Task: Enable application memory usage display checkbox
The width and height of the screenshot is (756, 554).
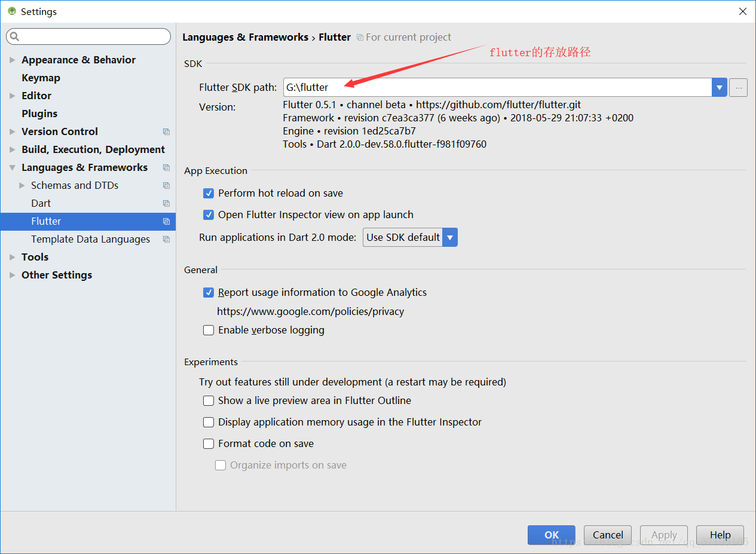Action: (x=209, y=422)
